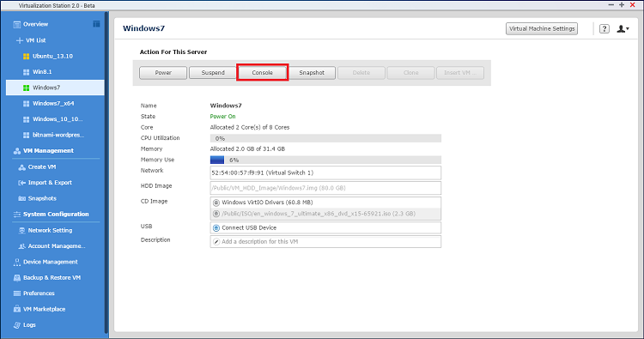The width and height of the screenshot is (644, 339).
Task: Click the Logs icon
Action: coord(17,325)
